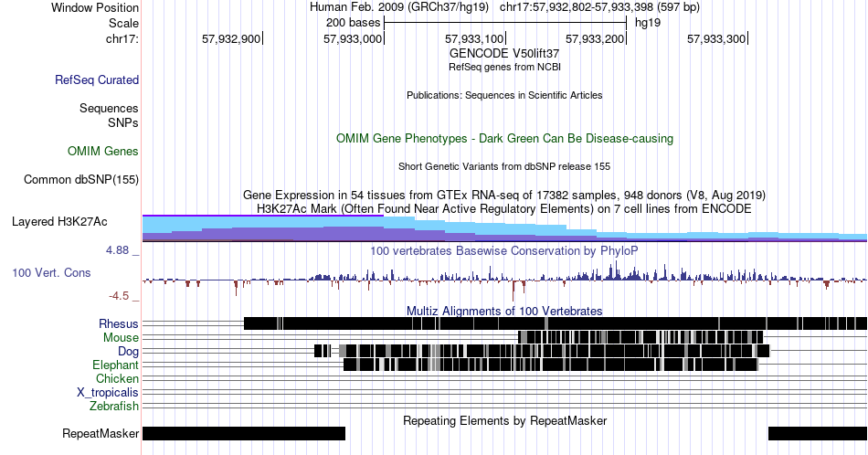Click the 200 bases scale bar
868x455 pixels.
pyautogui.click(x=505, y=23)
